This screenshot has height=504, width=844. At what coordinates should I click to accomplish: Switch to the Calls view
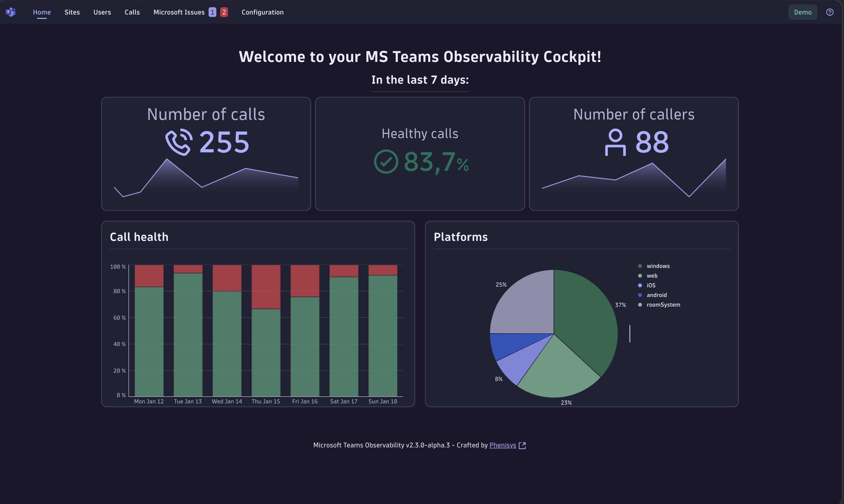tap(132, 12)
